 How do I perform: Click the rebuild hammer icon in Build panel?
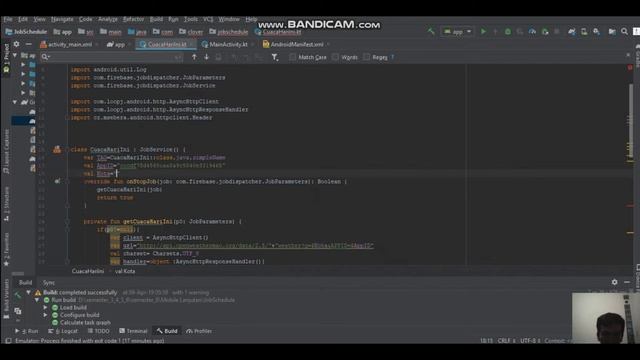coord(17,295)
